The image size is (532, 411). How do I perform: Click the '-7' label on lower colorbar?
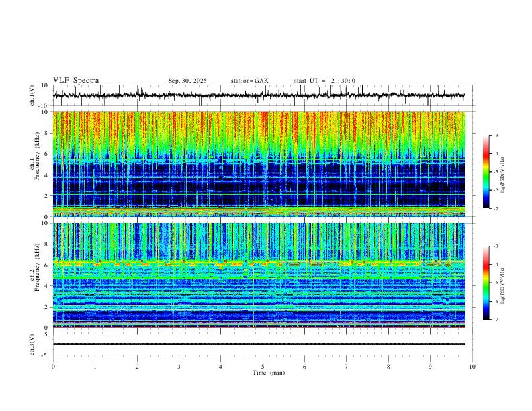pos(495,319)
